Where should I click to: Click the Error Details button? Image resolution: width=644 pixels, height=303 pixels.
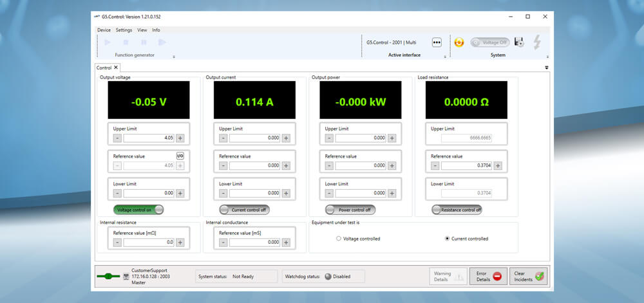[488, 276]
